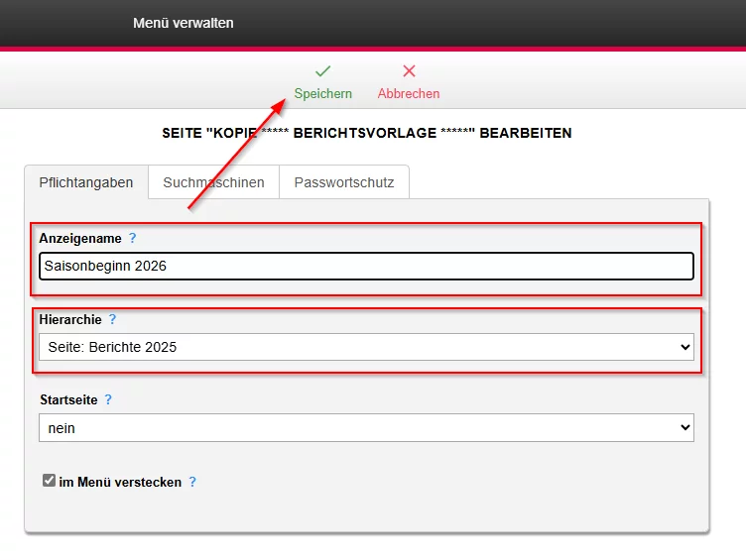
Task: Click the bold Startseite field label
Action: pos(68,399)
